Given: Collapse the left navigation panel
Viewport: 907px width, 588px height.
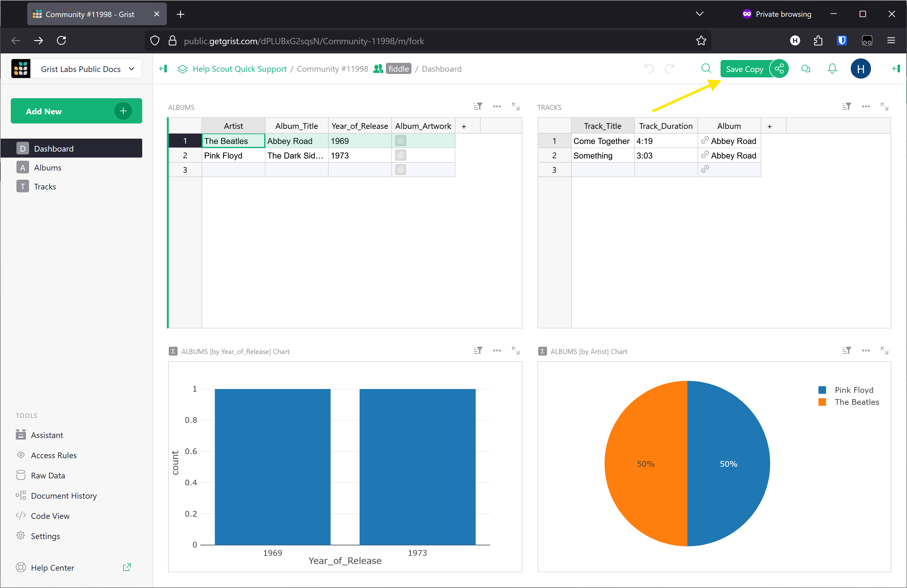Looking at the screenshot, I should 163,69.
